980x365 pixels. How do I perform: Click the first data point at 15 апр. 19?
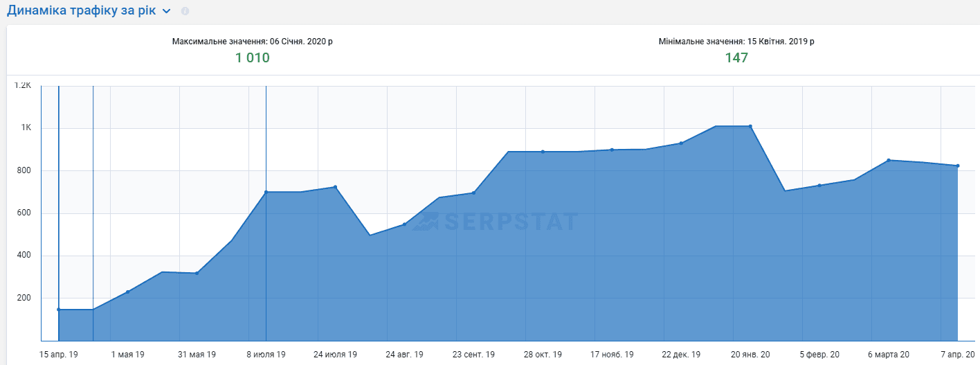point(59,310)
